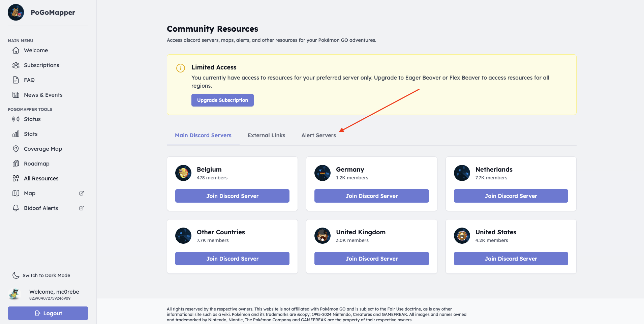Join the Germany Discord server
The height and width of the screenshot is (324, 644).
tap(372, 196)
